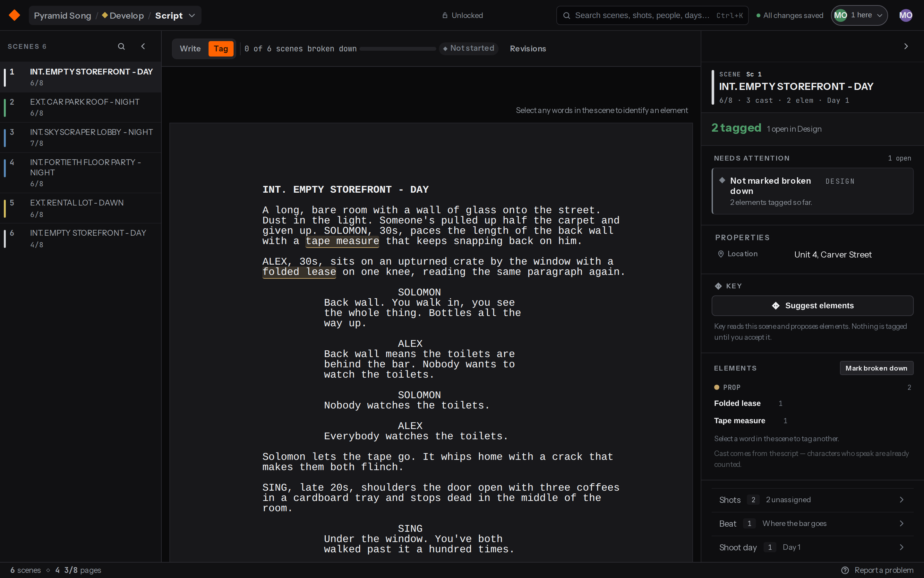Click the diamond icon beside Not marked broken down

pos(722,180)
